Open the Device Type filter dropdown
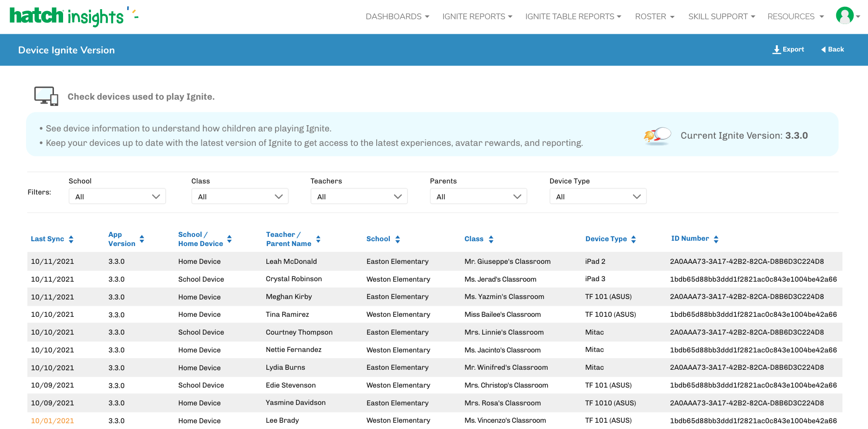Screen dimensions: 868x429 click(598, 196)
